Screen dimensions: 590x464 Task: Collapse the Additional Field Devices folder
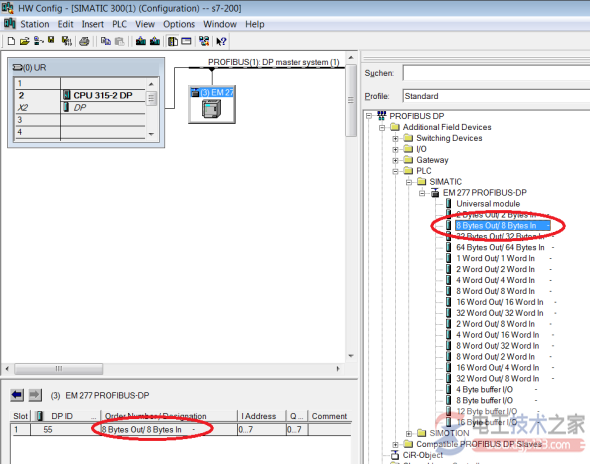pyautogui.click(x=382, y=127)
